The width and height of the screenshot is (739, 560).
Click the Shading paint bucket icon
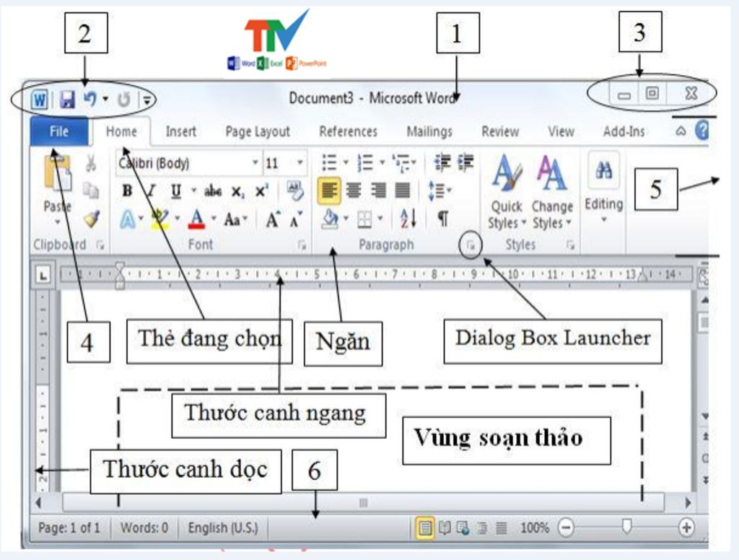point(331,219)
